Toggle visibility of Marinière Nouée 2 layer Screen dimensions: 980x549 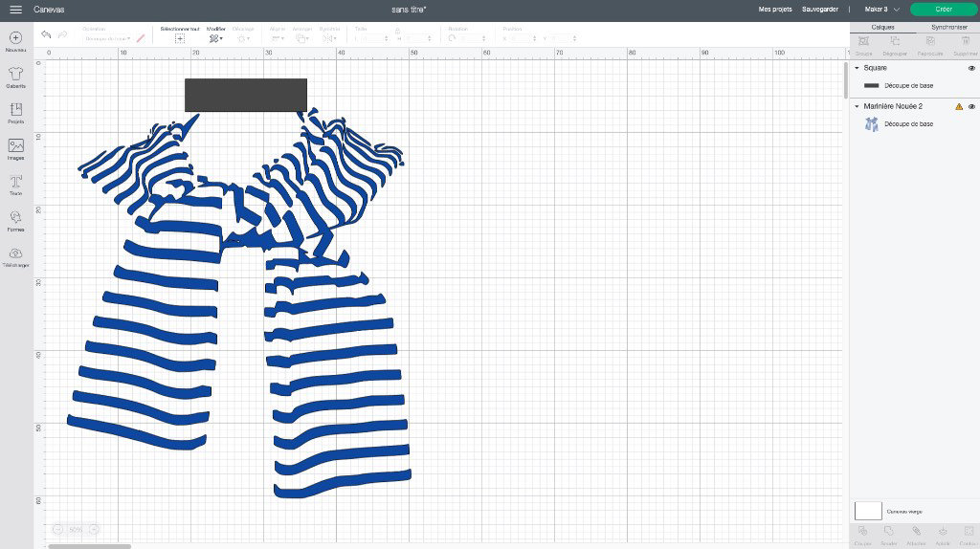click(971, 107)
